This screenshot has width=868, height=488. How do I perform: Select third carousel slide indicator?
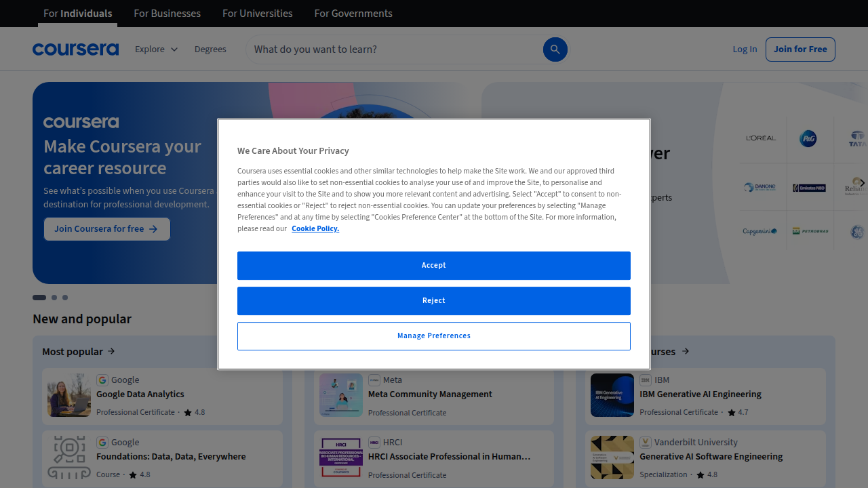[x=65, y=298]
